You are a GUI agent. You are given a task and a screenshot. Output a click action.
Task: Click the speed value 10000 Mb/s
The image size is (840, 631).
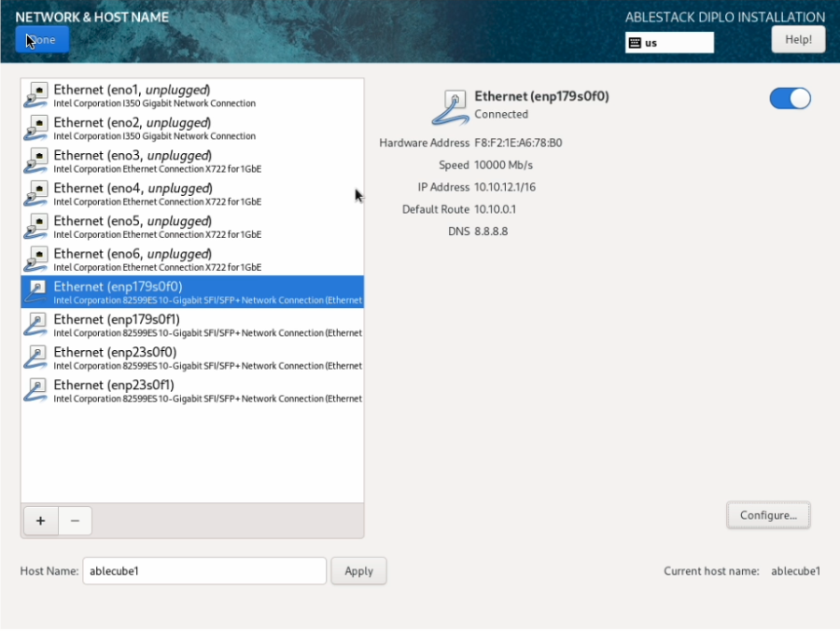[504, 165]
